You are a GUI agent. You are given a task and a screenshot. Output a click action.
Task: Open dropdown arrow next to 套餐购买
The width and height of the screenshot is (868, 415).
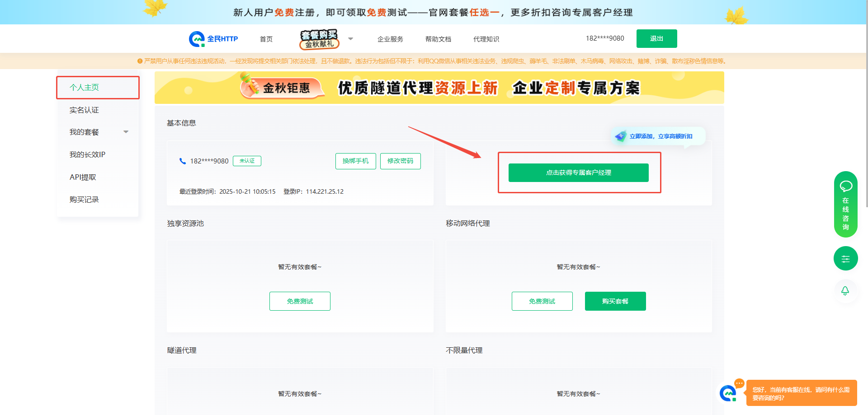tap(350, 39)
